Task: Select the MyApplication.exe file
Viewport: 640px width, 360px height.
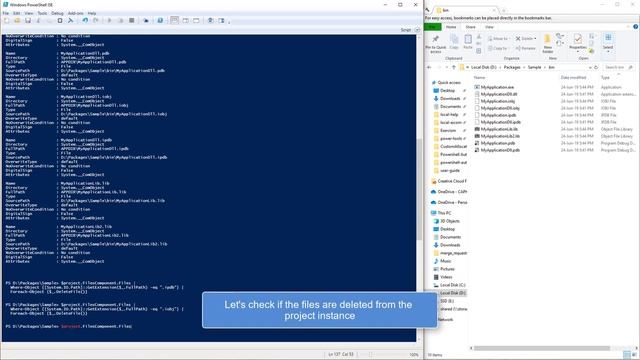Action: point(497,87)
